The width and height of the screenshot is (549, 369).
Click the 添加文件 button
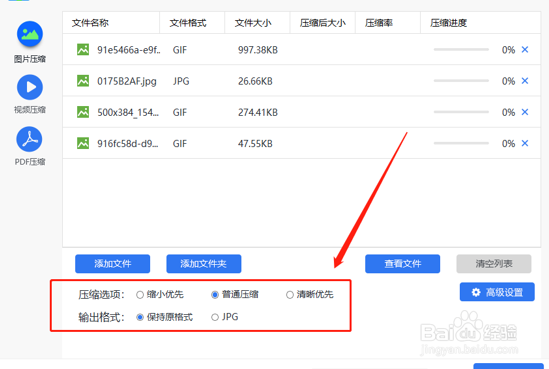tap(112, 264)
